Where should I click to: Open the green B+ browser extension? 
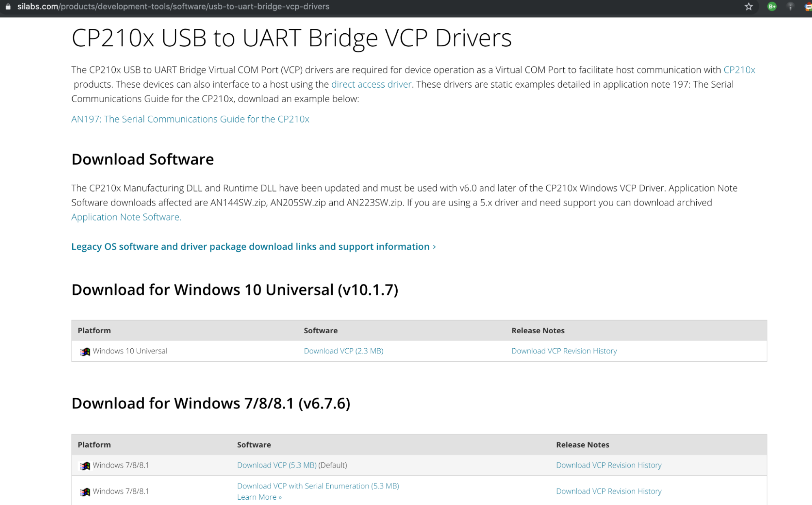(x=771, y=6)
